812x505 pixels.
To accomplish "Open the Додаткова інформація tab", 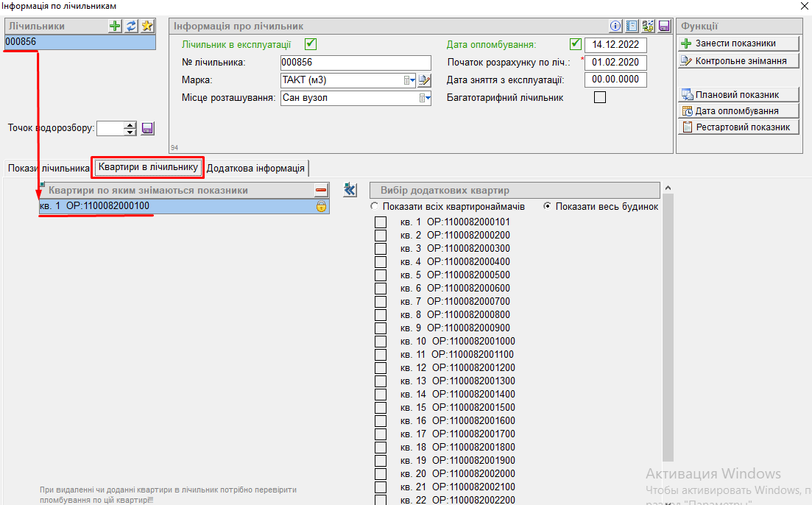I will click(x=255, y=169).
